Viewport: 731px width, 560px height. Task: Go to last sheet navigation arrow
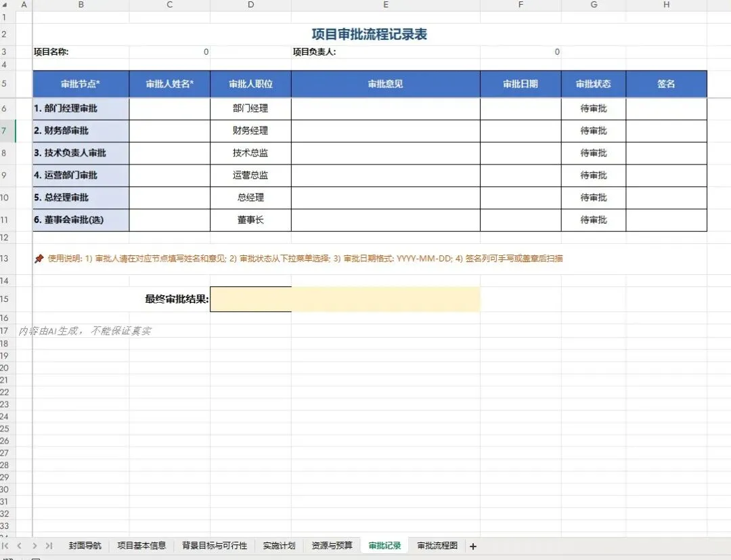point(49,546)
